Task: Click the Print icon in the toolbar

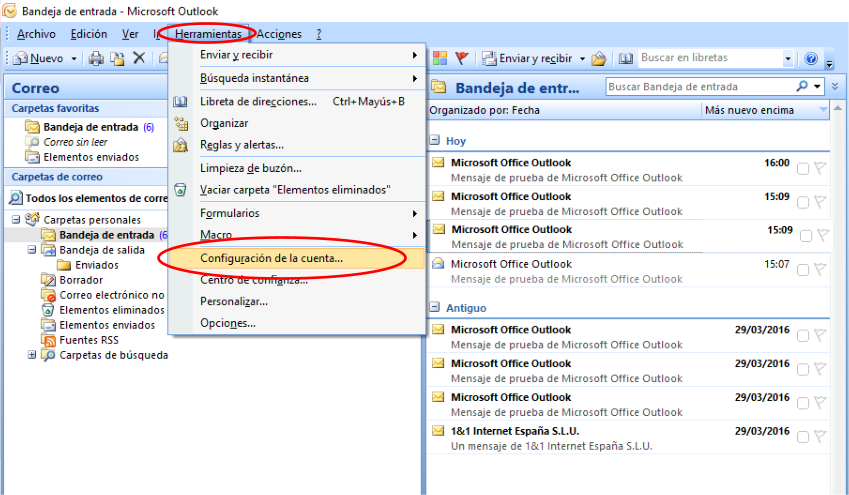Action: [96, 59]
